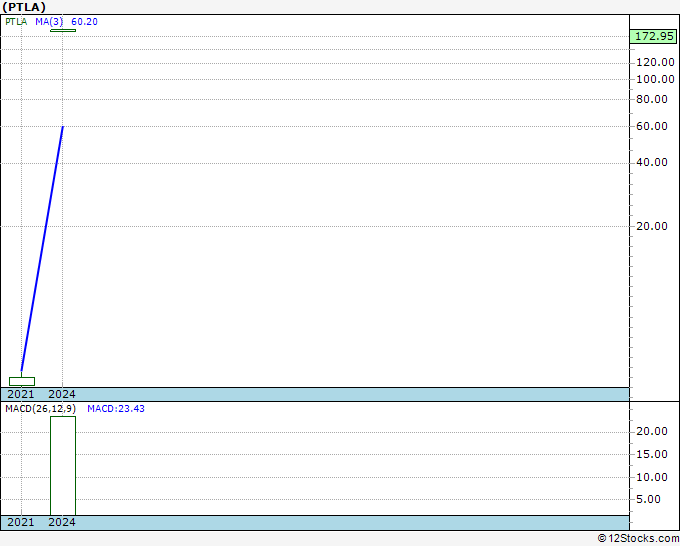Click the 5.00 label on the MACD axis
This screenshot has height=546, width=680.
(x=648, y=499)
